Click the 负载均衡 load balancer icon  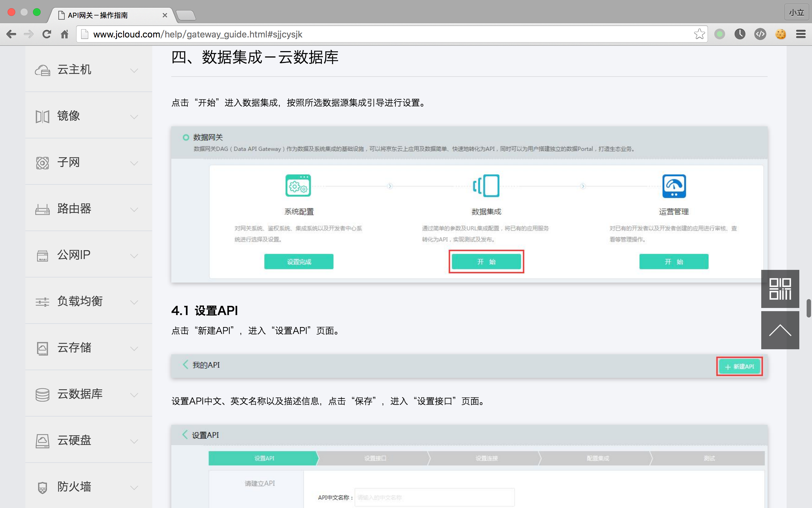point(43,302)
